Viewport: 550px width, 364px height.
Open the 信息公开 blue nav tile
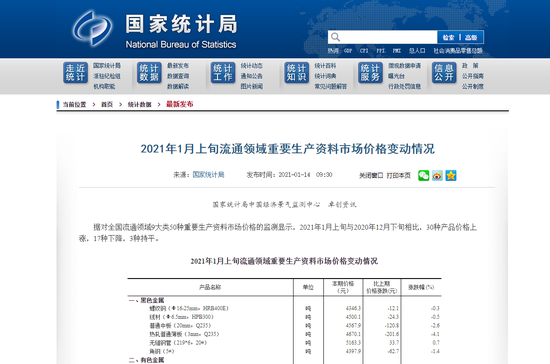[x=444, y=73]
